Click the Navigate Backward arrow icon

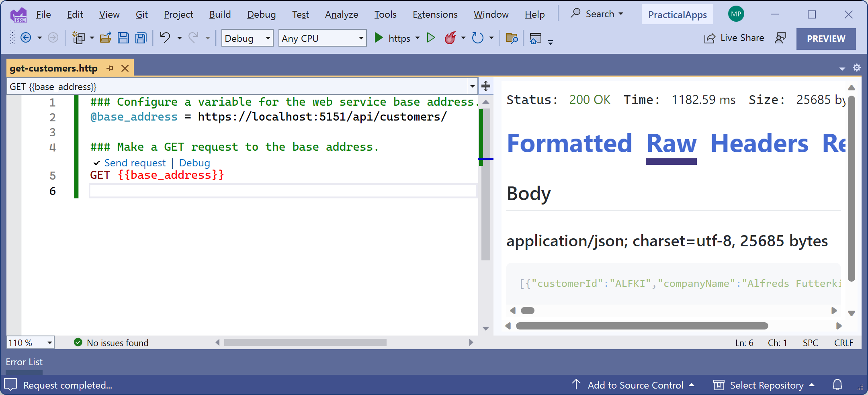pos(26,38)
